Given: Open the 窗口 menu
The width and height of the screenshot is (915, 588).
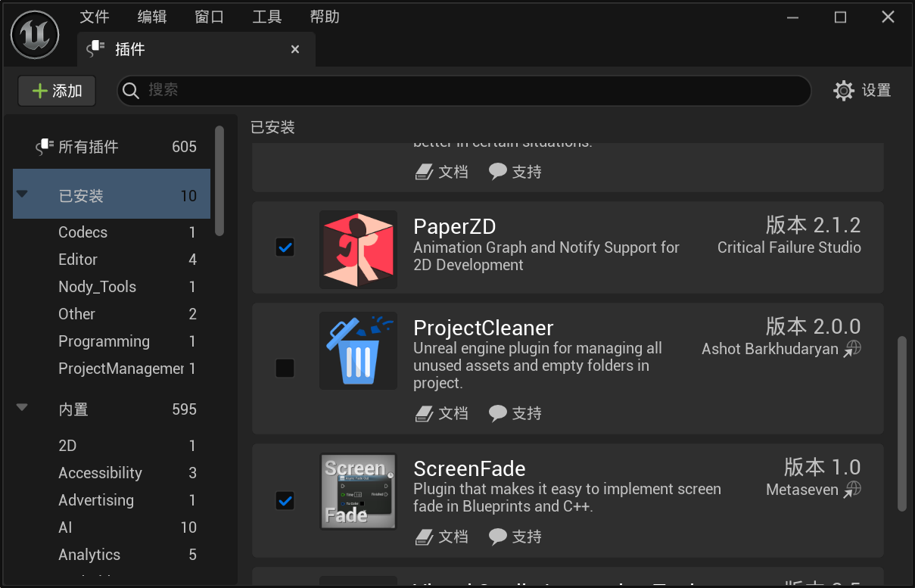Looking at the screenshot, I should click(210, 17).
